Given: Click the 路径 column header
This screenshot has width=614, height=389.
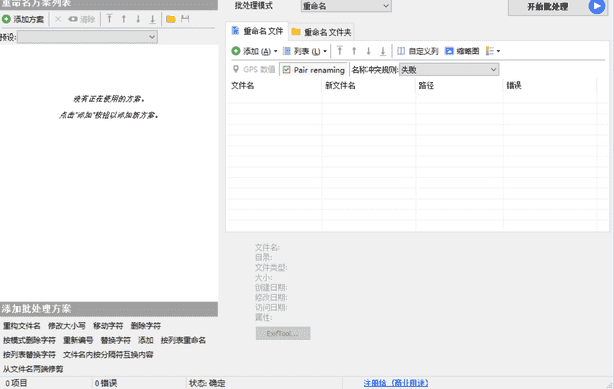Looking at the screenshot, I should click(459, 85).
